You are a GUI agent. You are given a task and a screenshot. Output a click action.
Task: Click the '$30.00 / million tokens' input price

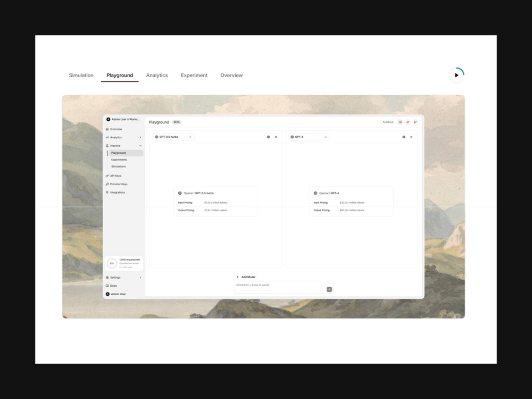352,203
